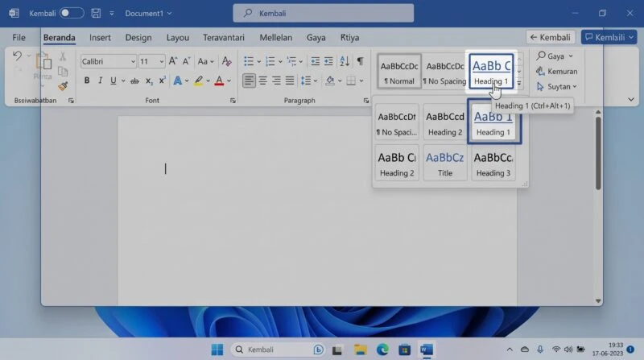Apply yellow text highlight color
644x360 pixels.
[x=198, y=81]
